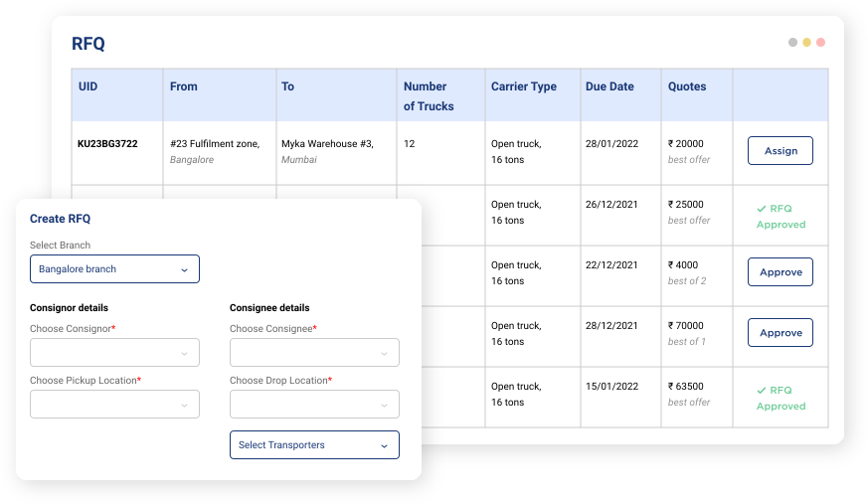Select the KU23BG3722 UID cell

[x=107, y=144]
